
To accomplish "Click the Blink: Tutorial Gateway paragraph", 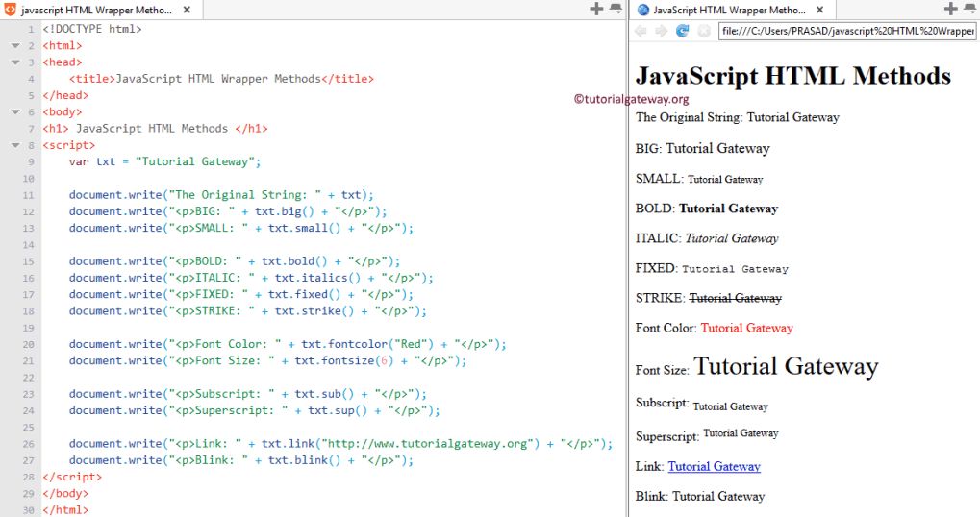I will 700,497.
